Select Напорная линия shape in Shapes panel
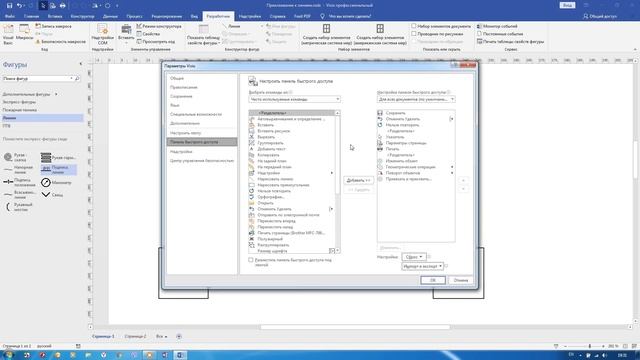Screen dimensions: 640x360 pyautogui.click(x=19, y=170)
